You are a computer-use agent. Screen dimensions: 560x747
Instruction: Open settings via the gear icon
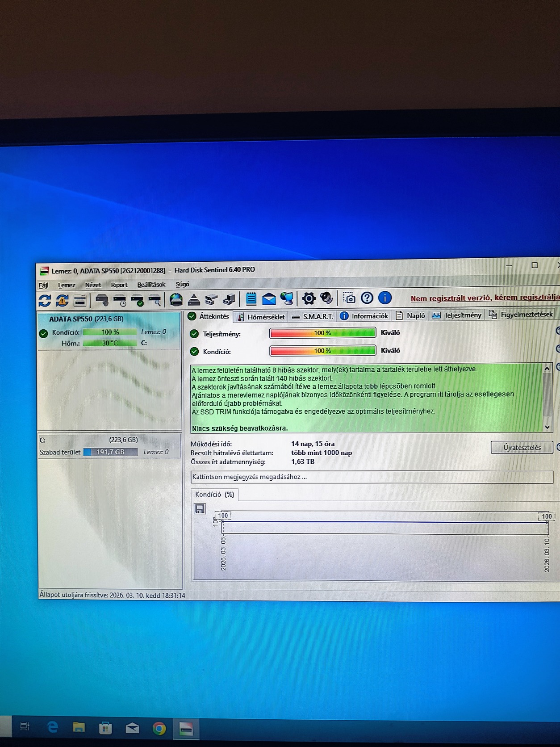tap(309, 298)
